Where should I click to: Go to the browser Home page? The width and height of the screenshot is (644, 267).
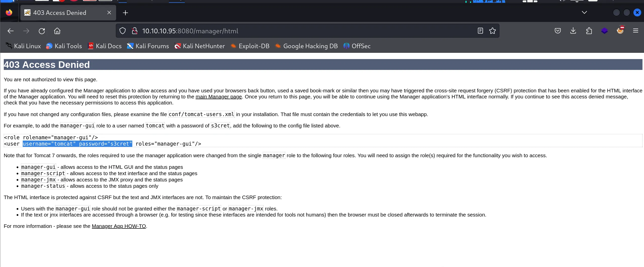point(57,31)
